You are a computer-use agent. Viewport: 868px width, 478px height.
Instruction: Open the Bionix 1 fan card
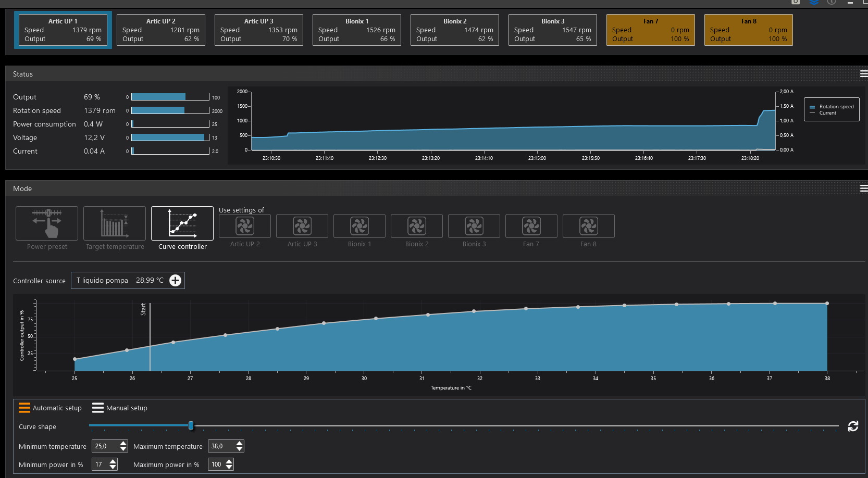[357, 30]
